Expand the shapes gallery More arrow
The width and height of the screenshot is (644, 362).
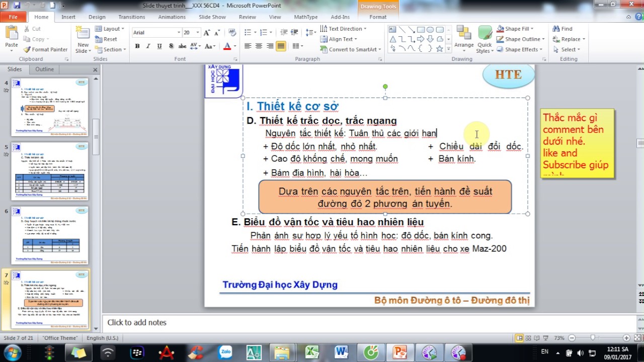pyautogui.click(x=448, y=49)
